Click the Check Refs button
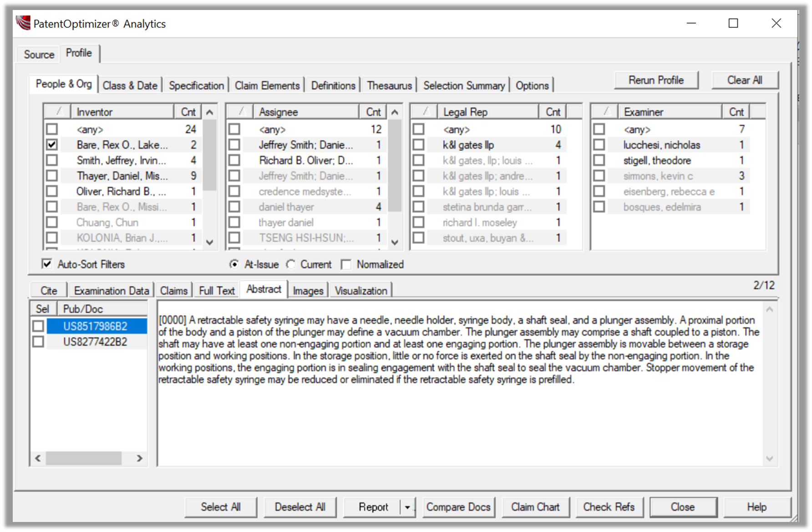This screenshot has height=532, width=812. pos(609,507)
